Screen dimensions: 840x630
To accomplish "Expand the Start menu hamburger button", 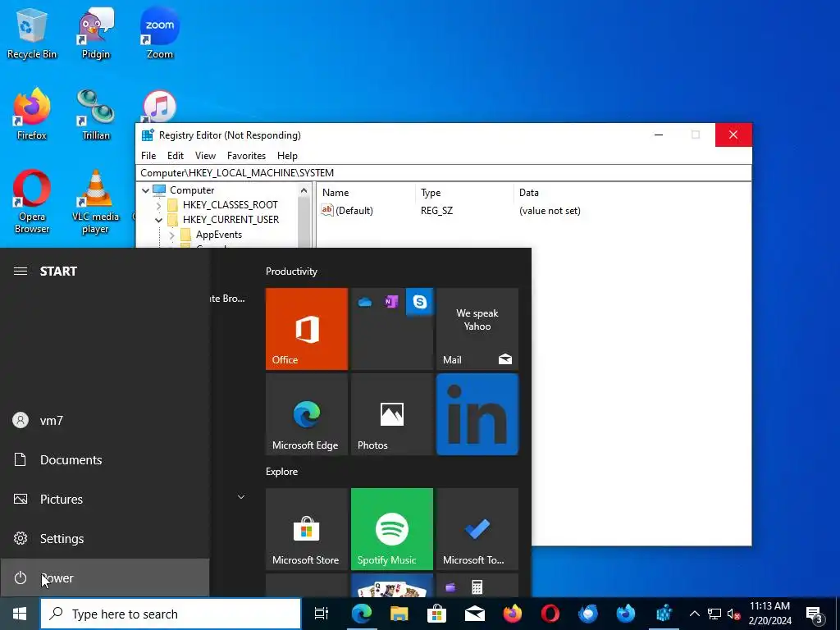I will (x=21, y=271).
